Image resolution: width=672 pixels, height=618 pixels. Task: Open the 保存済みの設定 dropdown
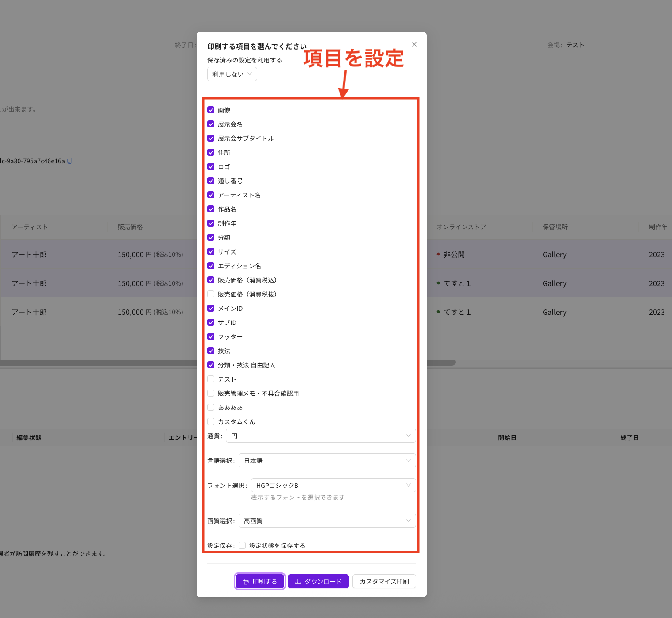coord(232,74)
